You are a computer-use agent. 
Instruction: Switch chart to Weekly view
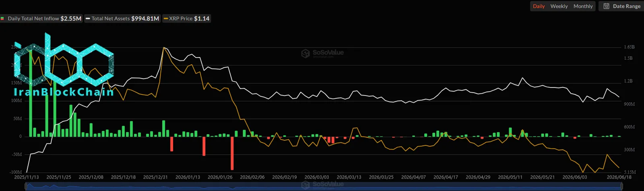click(x=559, y=6)
